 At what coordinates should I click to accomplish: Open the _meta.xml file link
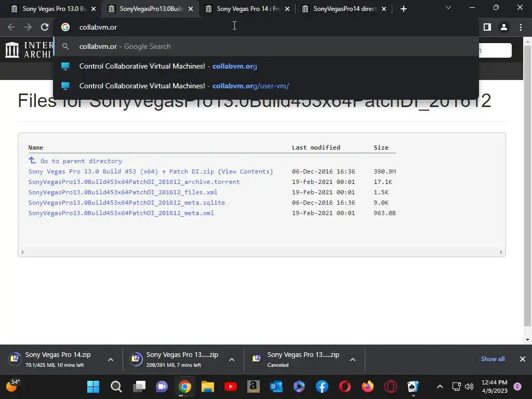pyautogui.click(x=121, y=213)
